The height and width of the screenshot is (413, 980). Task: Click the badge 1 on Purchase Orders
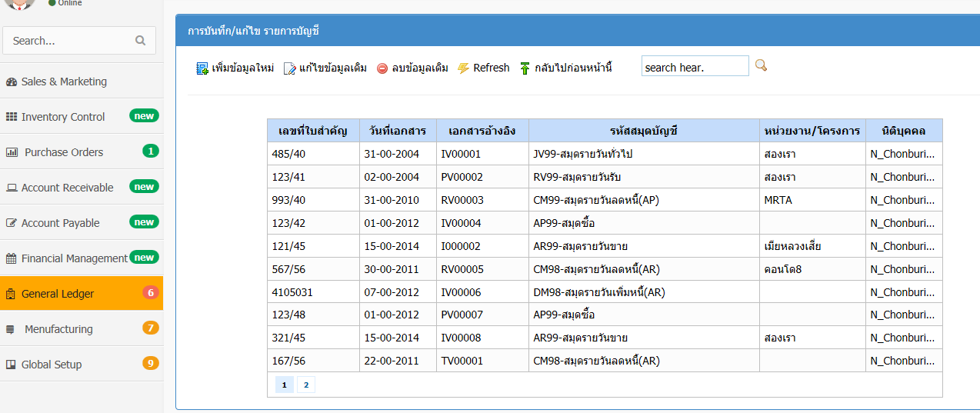[151, 152]
